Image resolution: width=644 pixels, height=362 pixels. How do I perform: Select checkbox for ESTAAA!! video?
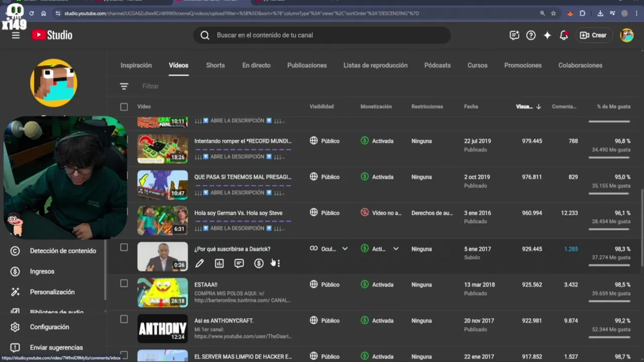pyautogui.click(x=124, y=284)
